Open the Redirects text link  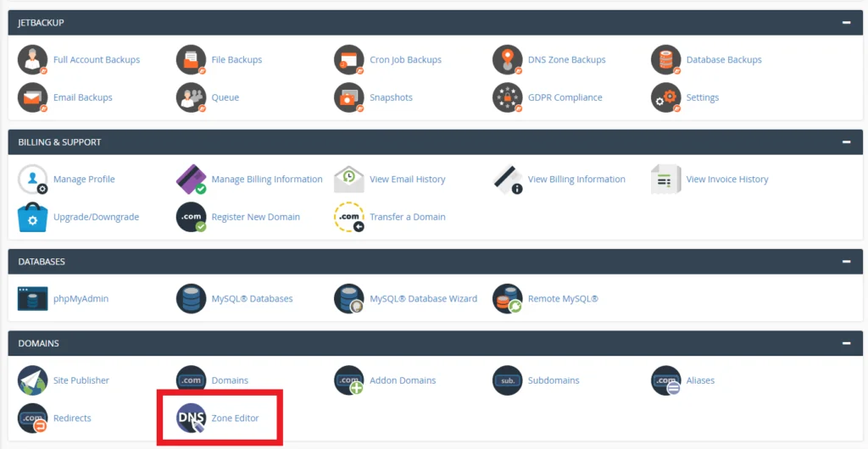point(72,418)
